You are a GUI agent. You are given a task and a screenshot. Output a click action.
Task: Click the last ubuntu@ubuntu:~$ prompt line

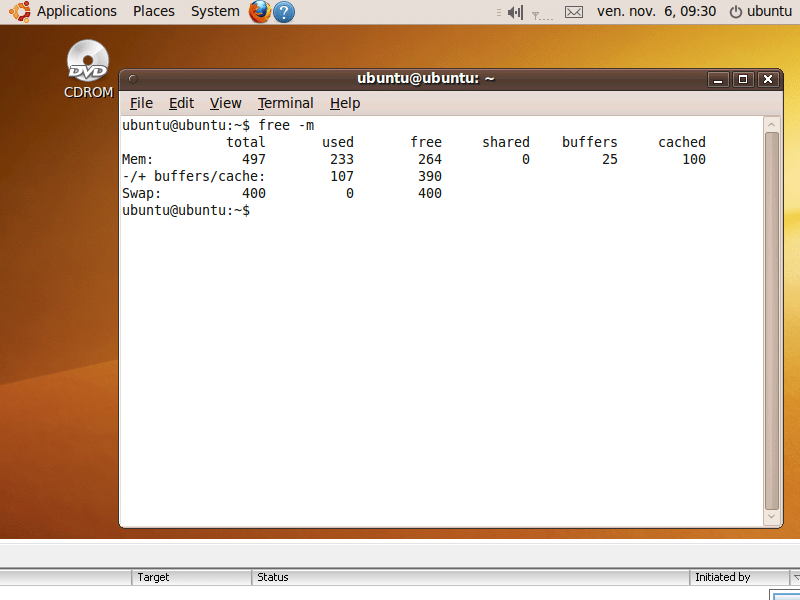pyautogui.click(x=186, y=210)
